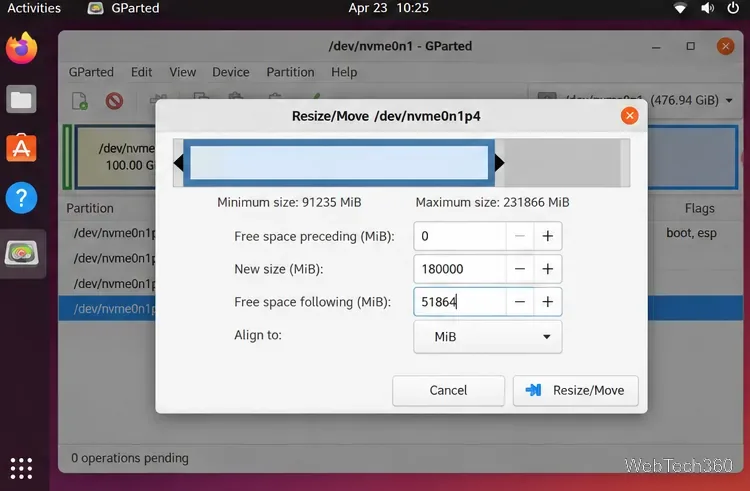Open the power menu icon
Image resolution: width=750 pixels, height=491 pixels.
[733, 8]
